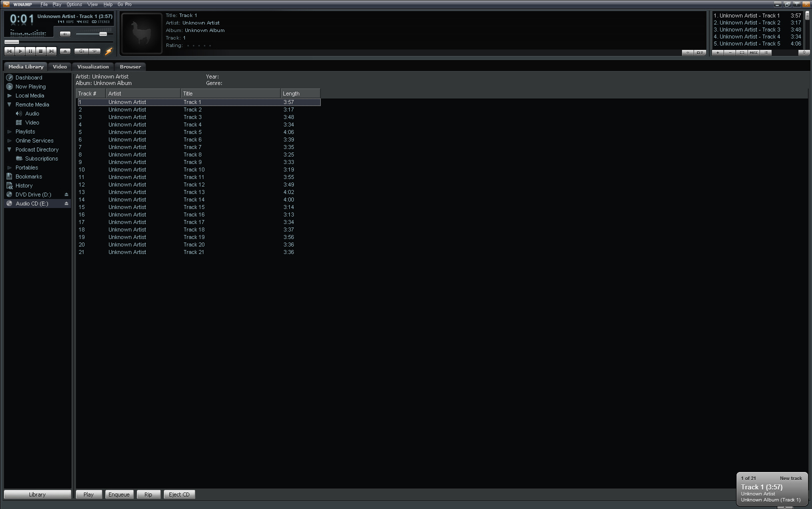This screenshot has height=509, width=812.
Task: Open the Play menu
Action: (57, 4)
